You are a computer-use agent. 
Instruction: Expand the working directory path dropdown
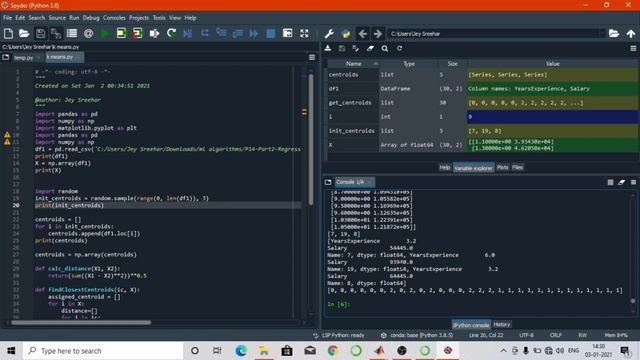tap(602, 33)
